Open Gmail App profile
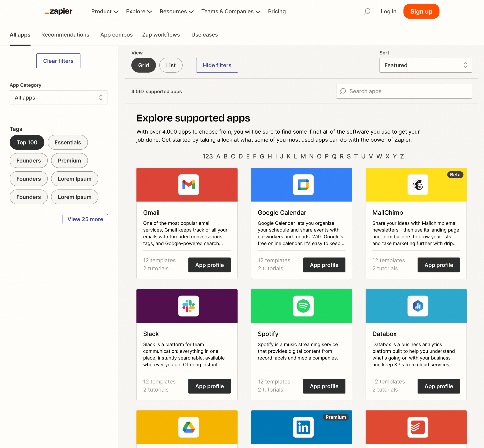This screenshot has width=484, height=448. [209, 265]
